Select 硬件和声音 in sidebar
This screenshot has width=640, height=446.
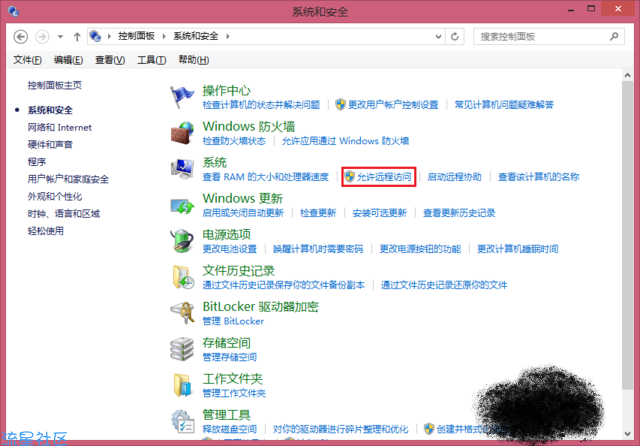pyautogui.click(x=50, y=144)
